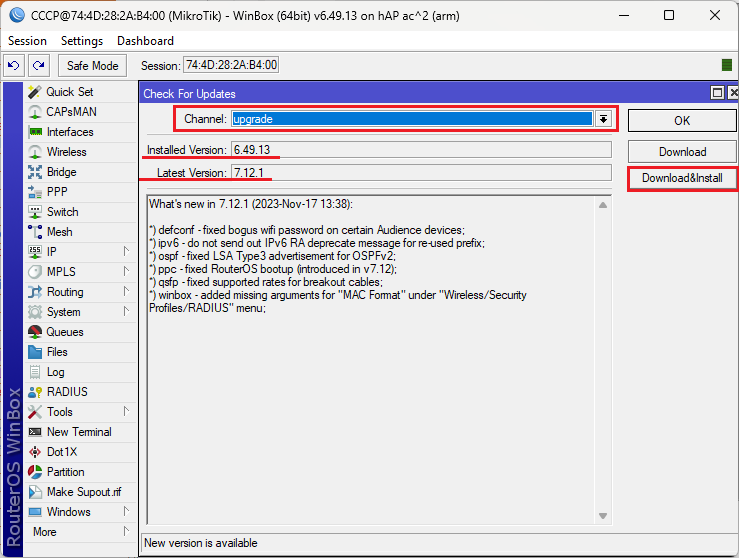Open PPP icon in sidebar
Viewport: 739px width, 558px height.
point(34,192)
